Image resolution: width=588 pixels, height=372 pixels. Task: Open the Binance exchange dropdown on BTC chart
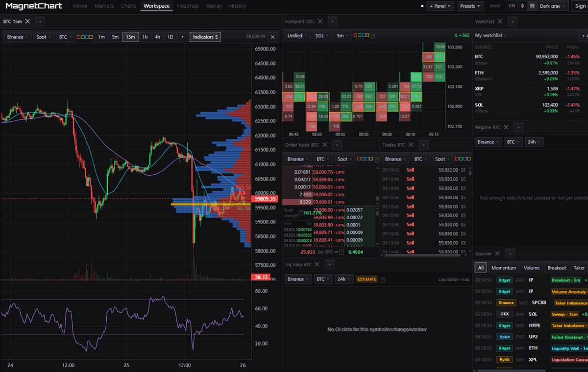pyautogui.click(x=18, y=37)
